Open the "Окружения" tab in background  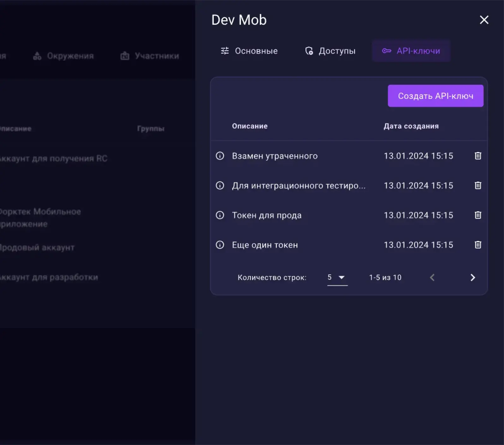63,56
